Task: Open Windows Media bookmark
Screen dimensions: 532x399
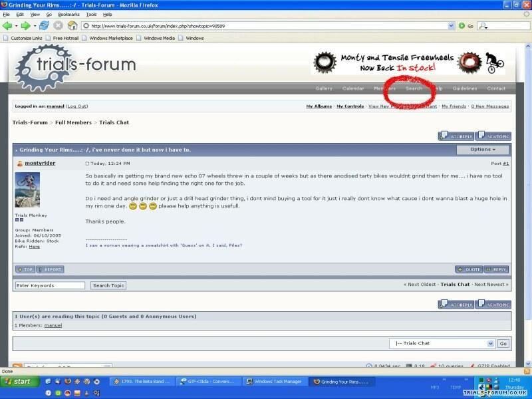Action: tap(156, 38)
